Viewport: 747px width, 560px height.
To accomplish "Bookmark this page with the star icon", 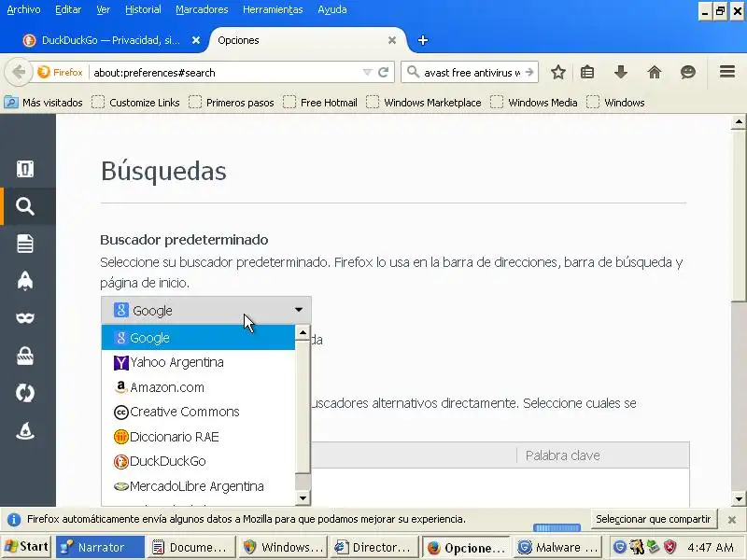I will (x=558, y=73).
